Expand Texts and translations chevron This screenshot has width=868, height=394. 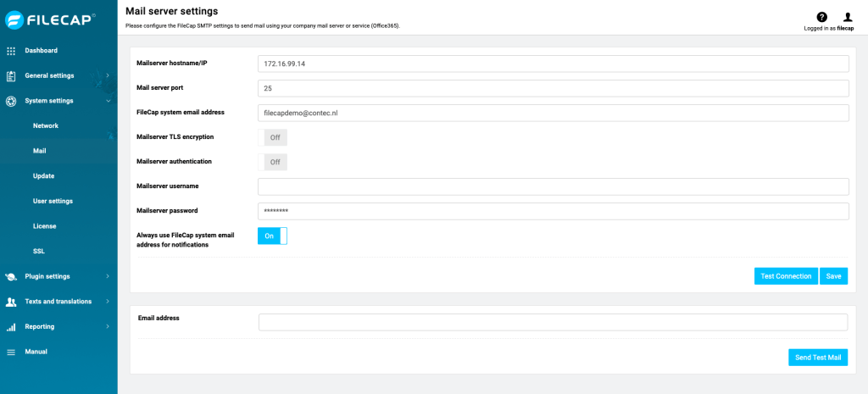tap(108, 302)
